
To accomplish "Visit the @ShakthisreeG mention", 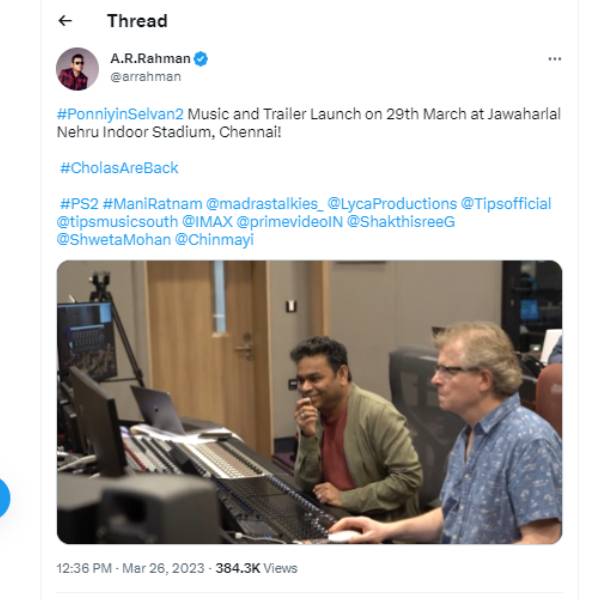I will [x=401, y=222].
